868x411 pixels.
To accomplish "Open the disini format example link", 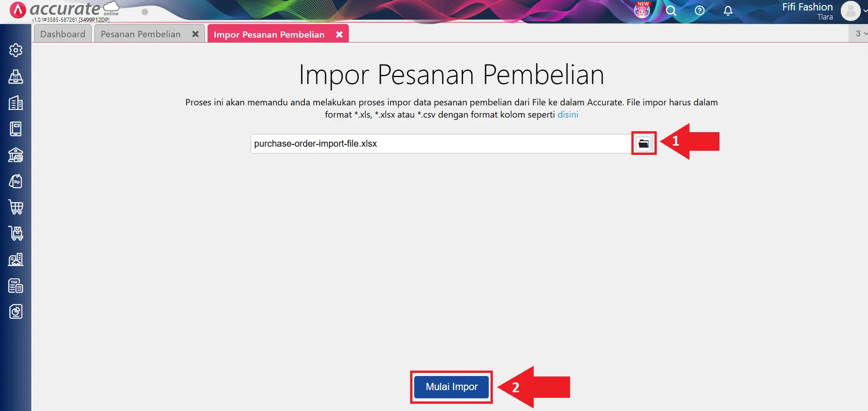I will 567,114.
